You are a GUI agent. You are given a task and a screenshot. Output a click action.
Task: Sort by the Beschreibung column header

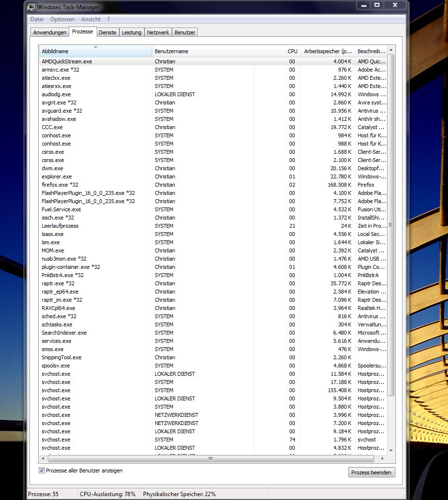[x=371, y=51]
